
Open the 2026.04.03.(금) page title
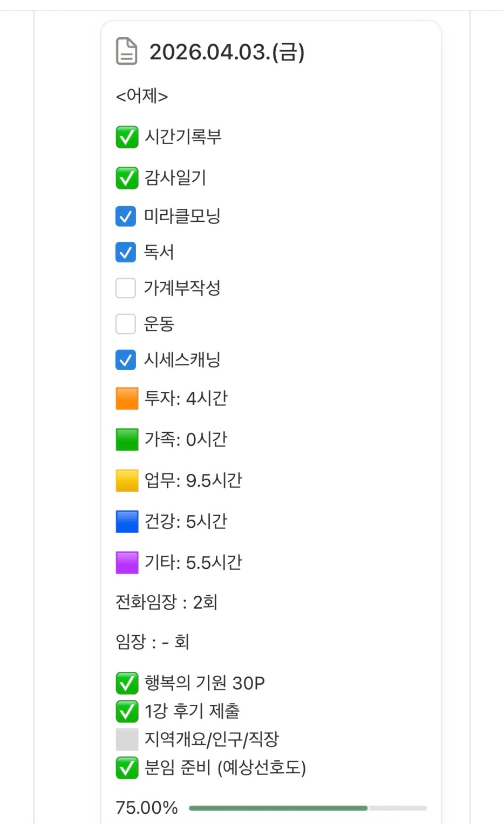point(227,52)
